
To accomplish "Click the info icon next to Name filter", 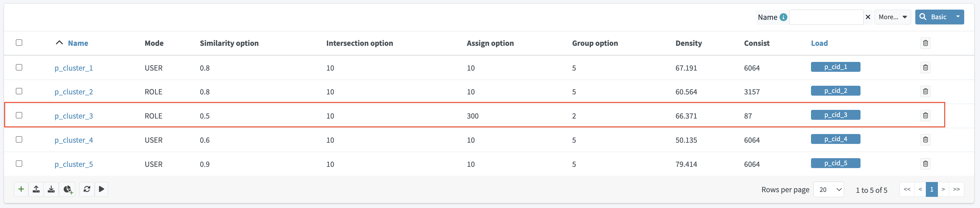I will (783, 17).
